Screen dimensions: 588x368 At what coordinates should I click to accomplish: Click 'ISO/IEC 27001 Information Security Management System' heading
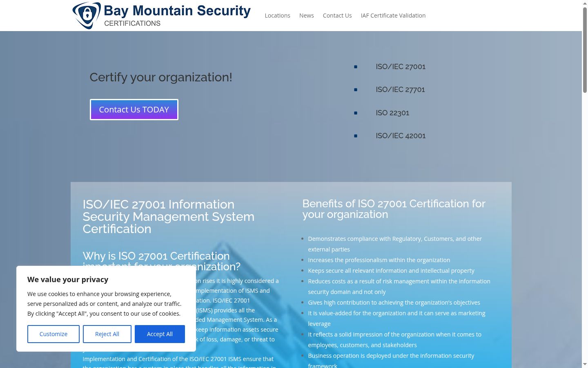pos(168,217)
